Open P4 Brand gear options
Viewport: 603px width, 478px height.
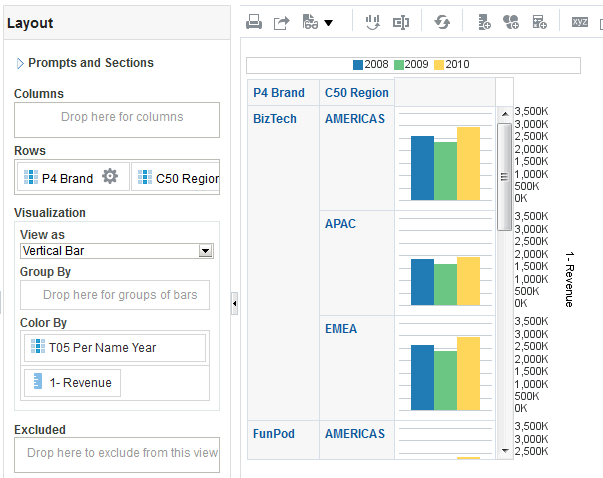click(110, 177)
